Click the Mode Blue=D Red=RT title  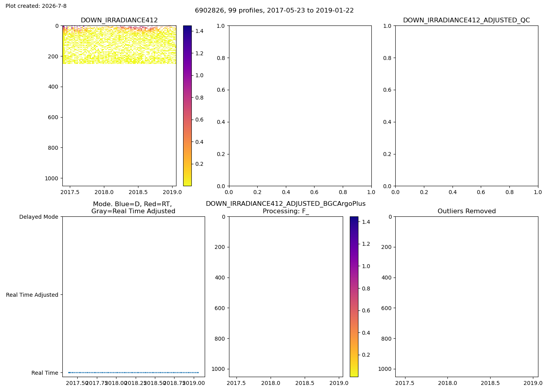pyautogui.click(x=133, y=208)
